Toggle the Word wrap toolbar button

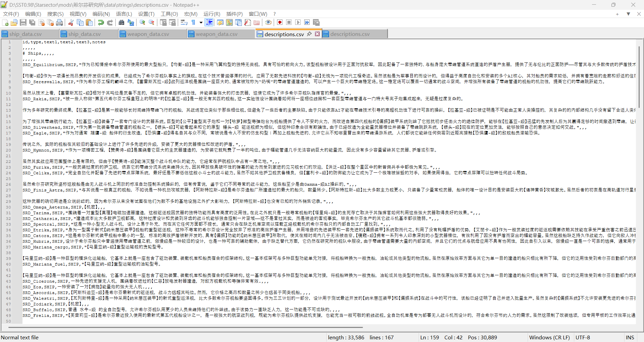coord(184,22)
